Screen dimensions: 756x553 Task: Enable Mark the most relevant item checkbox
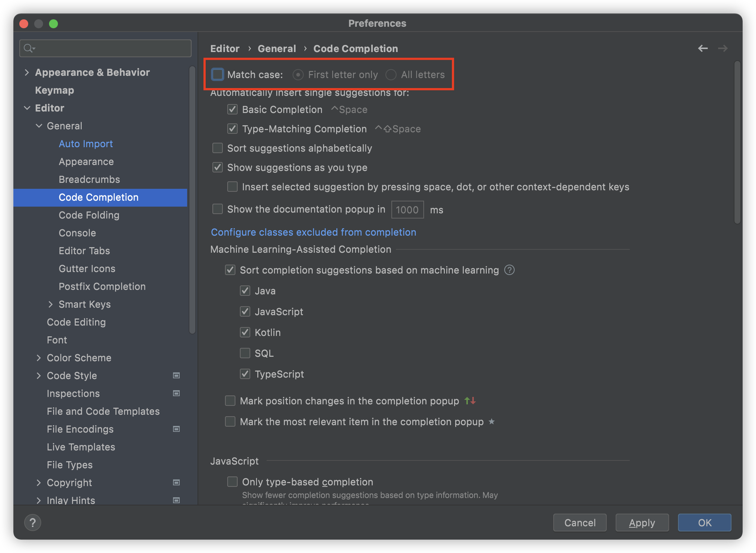(230, 421)
